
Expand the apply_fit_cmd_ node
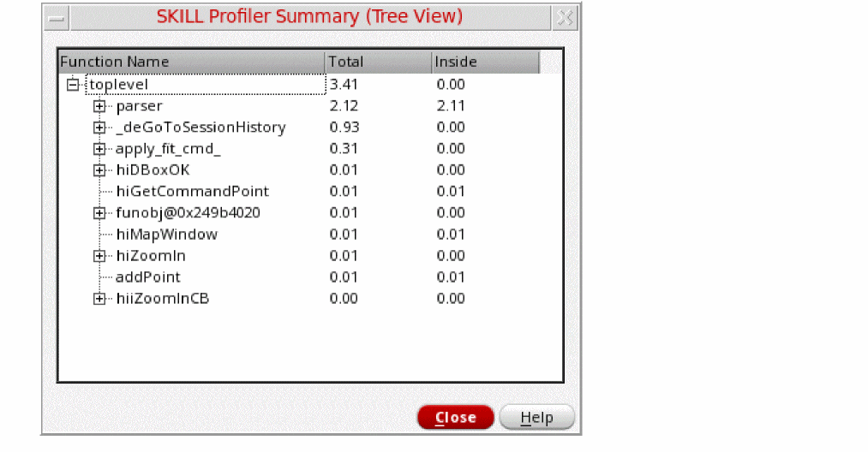point(99,149)
